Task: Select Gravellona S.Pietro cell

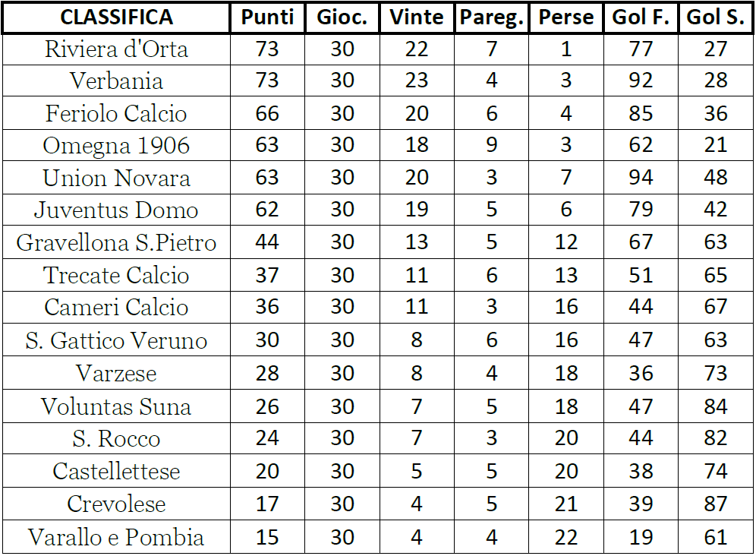Action: point(116,242)
